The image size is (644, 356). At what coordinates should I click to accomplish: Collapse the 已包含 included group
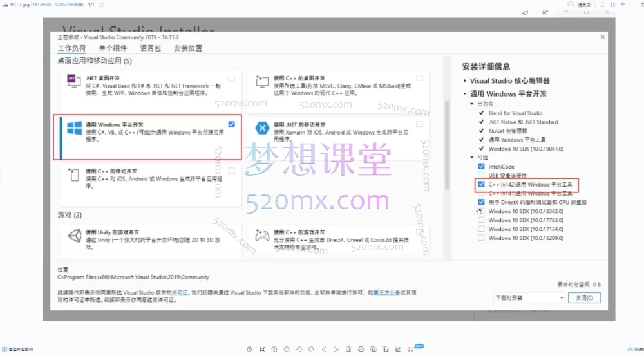click(x=472, y=104)
